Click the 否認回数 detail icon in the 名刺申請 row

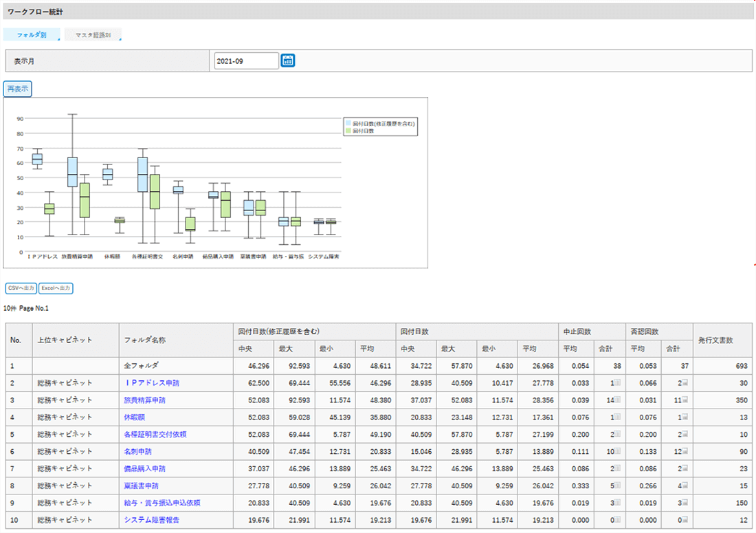(x=685, y=451)
